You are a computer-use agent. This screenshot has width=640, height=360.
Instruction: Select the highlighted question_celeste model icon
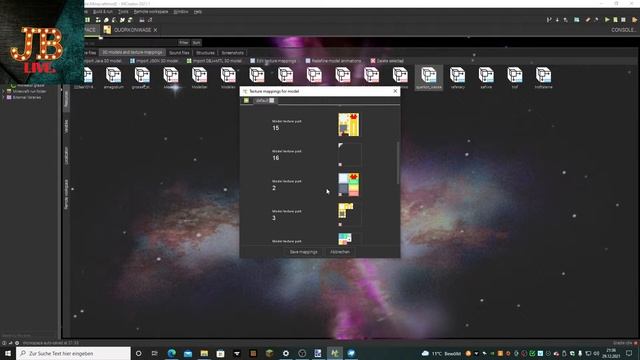pyautogui.click(x=429, y=78)
